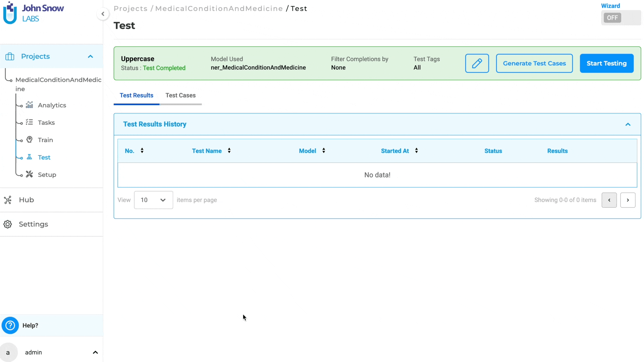Viewport: 644px width, 362px height.
Task: Click the Settings navigation icon
Action: (x=7, y=224)
